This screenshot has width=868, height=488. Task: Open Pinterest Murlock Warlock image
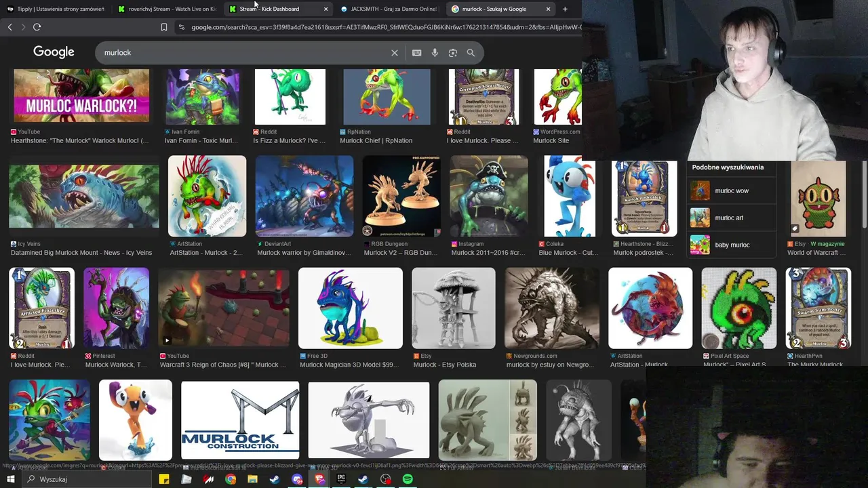[116, 308]
